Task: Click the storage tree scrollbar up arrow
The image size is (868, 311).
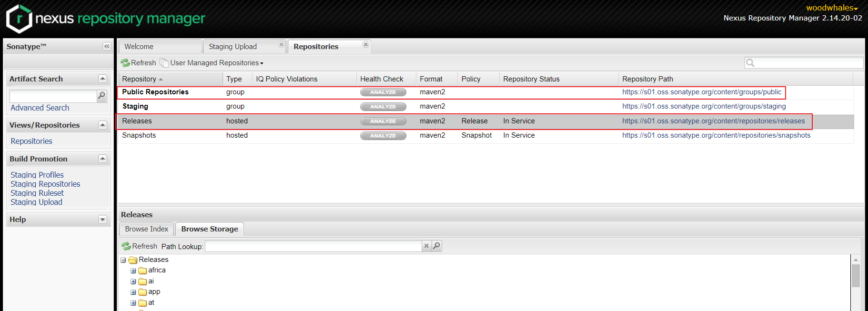Action: [x=856, y=260]
